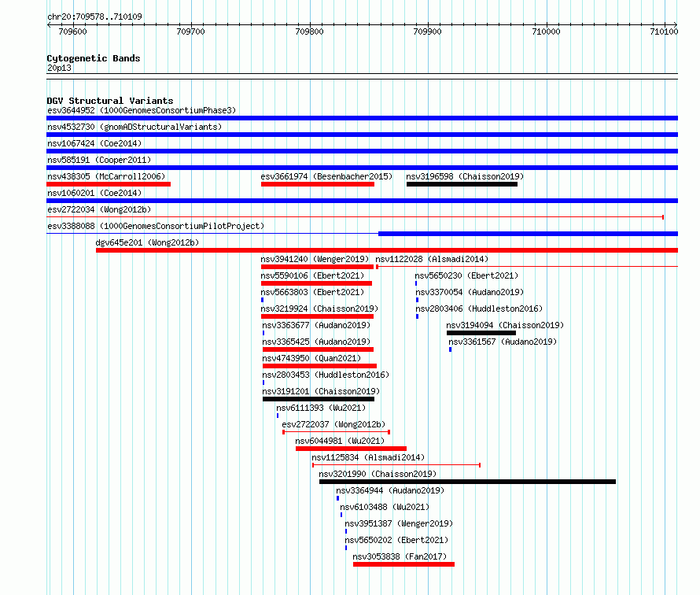Image resolution: width=700 pixels, height=595 pixels.
Task: Click the red bar under nsv3053838
Action: (403, 564)
